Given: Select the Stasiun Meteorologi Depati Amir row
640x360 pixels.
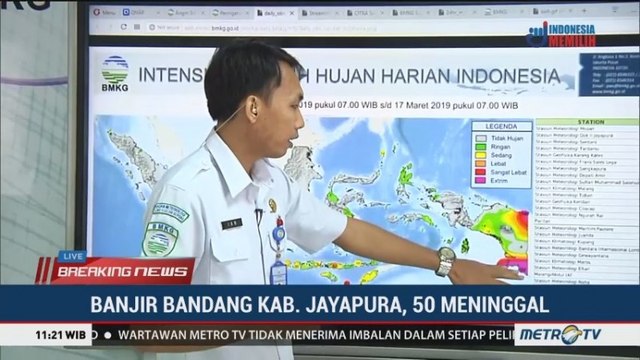Looking at the screenshot, I should tap(588, 175).
